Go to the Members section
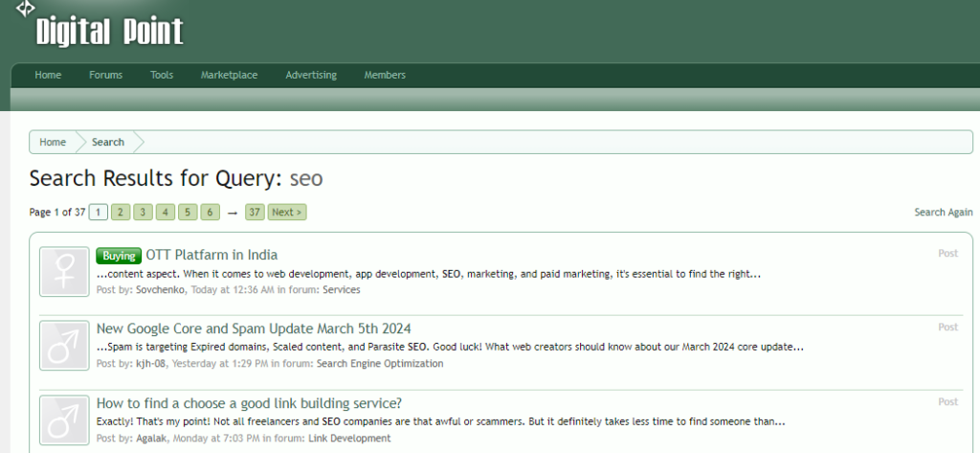The width and height of the screenshot is (980, 453). pyautogui.click(x=385, y=75)
